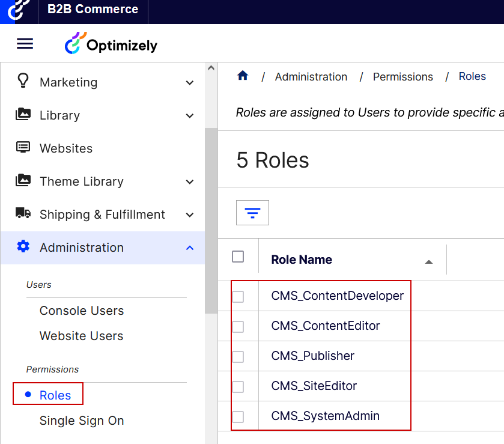The height and width of the screenshot is (444, 504).
Task: Click the Marketing lightbulb icon
Action: [23, 82]
